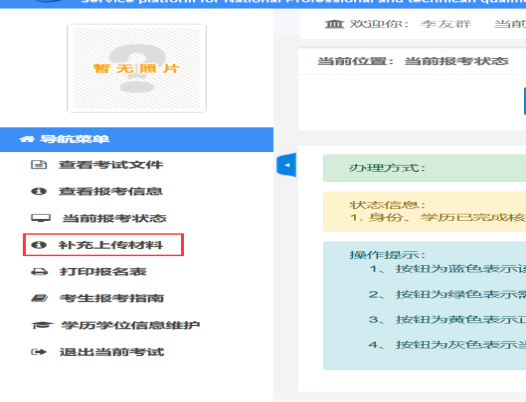
Task: Open 考生报考指南 link
Action: click(x=112, y=298)
